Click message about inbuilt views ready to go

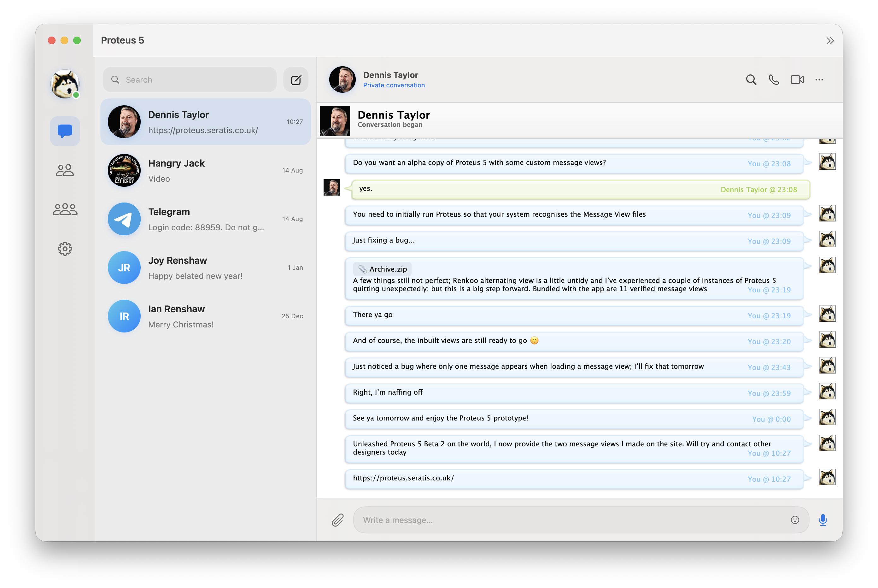[x=574, y=342]
